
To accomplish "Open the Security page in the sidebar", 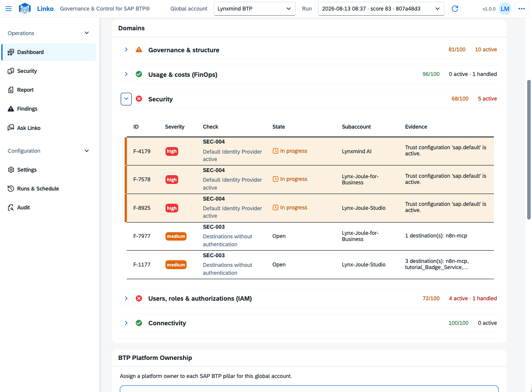I will coord(49,71).
